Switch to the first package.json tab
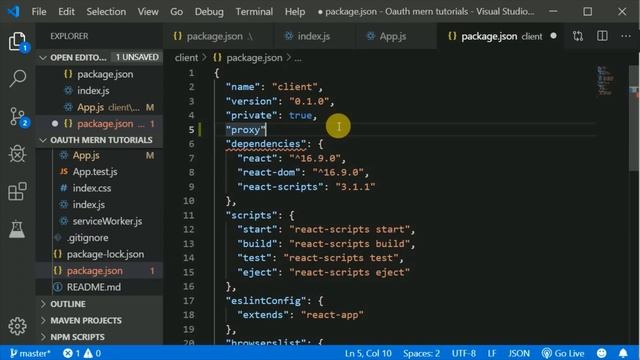This screenshot has height=360, width=640. 218,36
